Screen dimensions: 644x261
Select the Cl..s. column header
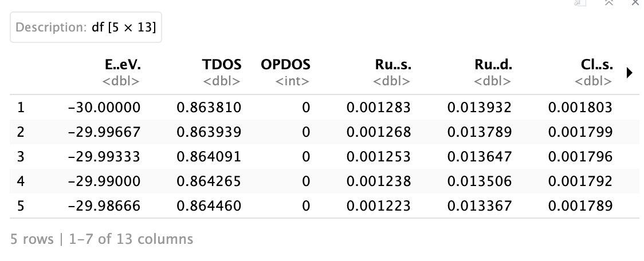click(597, 65)
